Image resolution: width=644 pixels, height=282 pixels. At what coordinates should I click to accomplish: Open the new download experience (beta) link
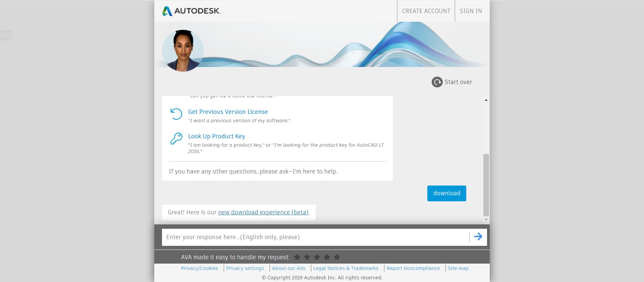263,212
